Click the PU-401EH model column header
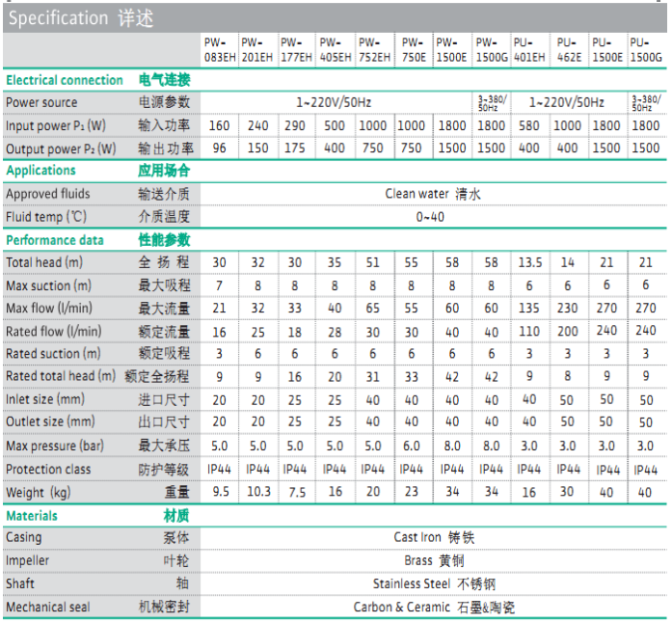The width and height of the screenshot is (672, 623). coord(529,49)
